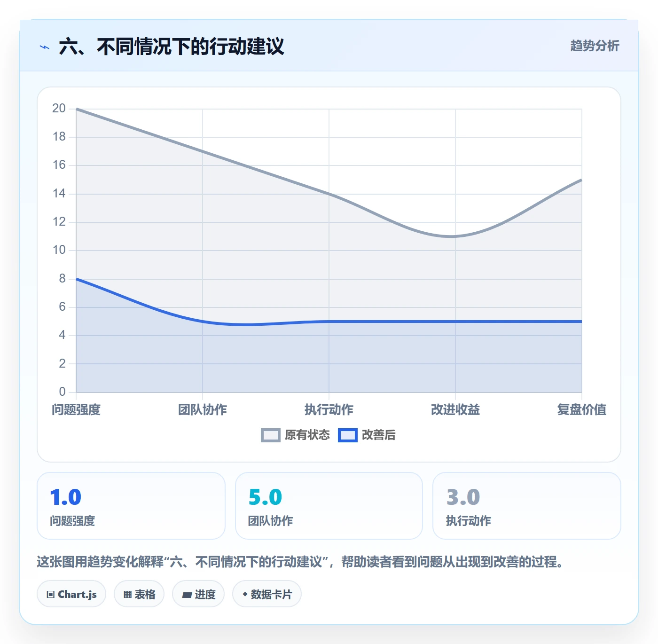
Task: Click the 团队协作 x-axis label
Action: [x=203, y=410]
